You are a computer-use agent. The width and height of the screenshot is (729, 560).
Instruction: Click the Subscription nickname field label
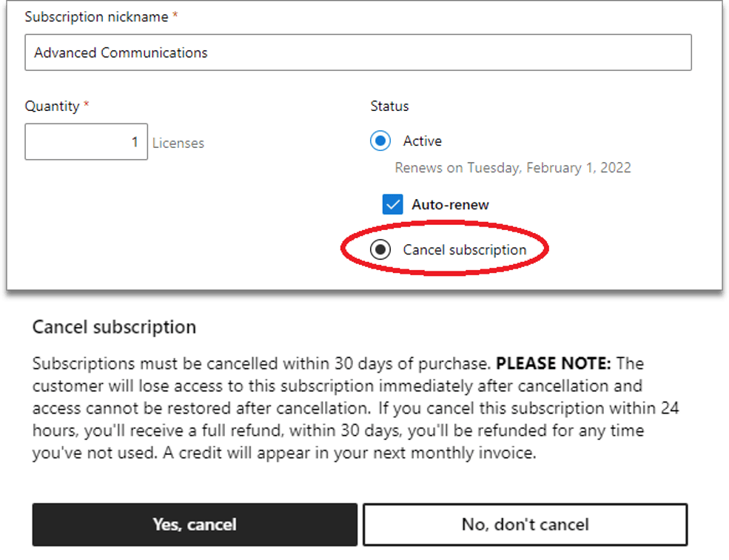point(96,16)
